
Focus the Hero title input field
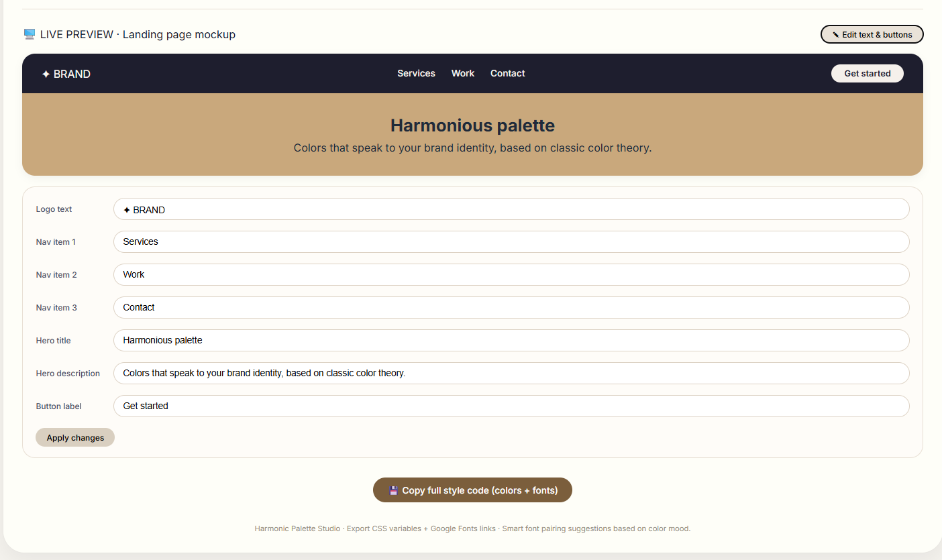click(x=511, y=341)
